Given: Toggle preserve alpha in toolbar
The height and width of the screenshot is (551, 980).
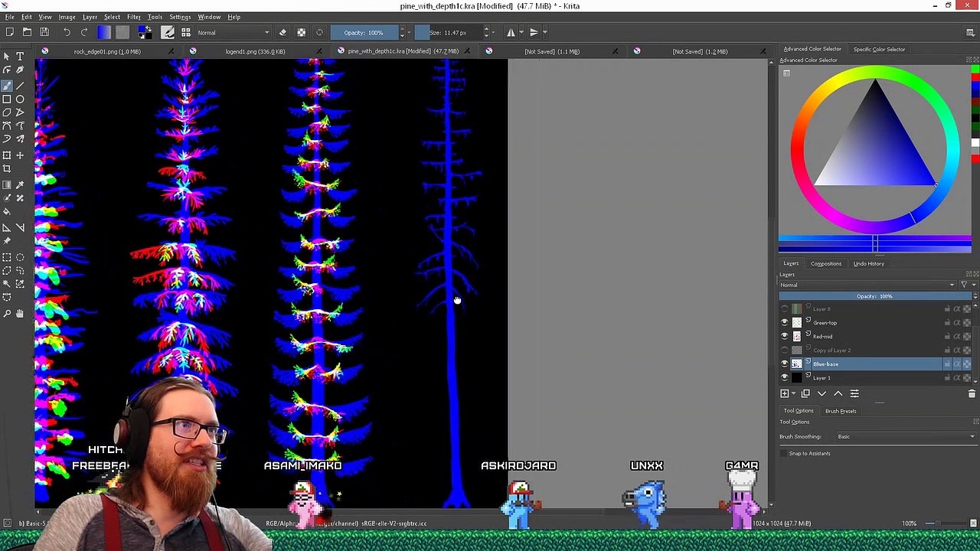Looking at the screenshot, I should point(301,32).
